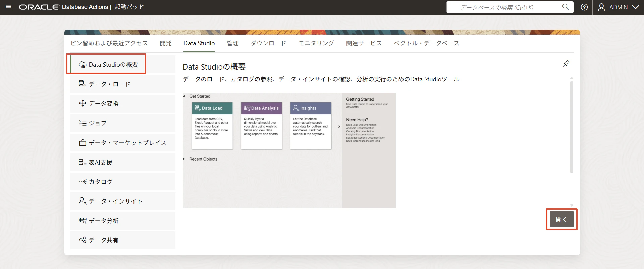
Task: Click the Oracle Database Actions logo
Action: coord(63,7)
